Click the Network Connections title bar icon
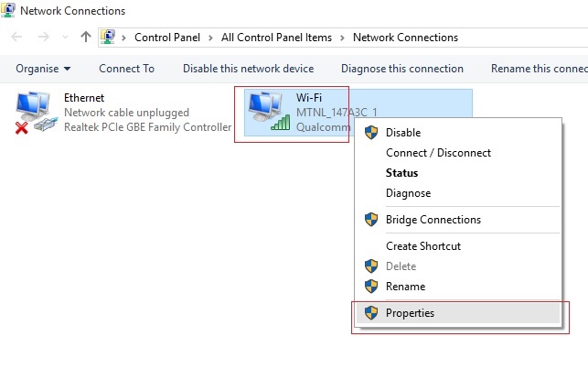Screen dimensions: 588x369 8,10
